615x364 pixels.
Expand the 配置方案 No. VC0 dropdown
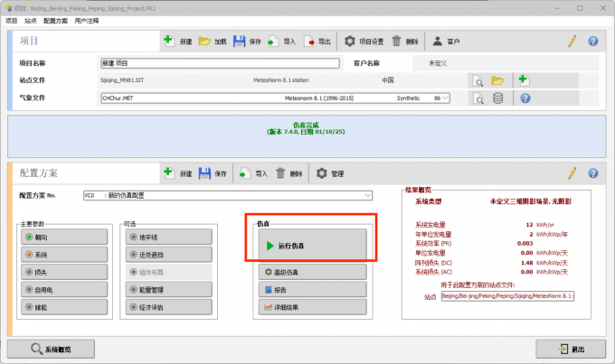[x=367, y=195]
